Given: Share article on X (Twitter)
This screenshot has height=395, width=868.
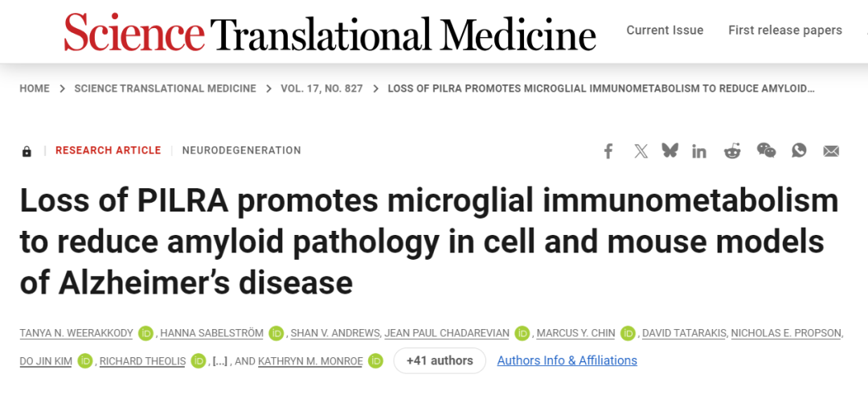Looking at the screenshot, I should (641, 150).
